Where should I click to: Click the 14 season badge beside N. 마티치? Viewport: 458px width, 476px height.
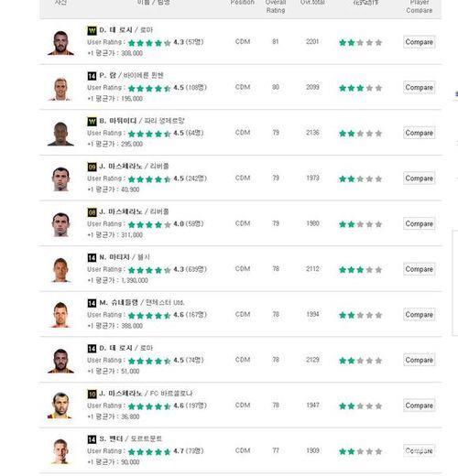[92, 257]
